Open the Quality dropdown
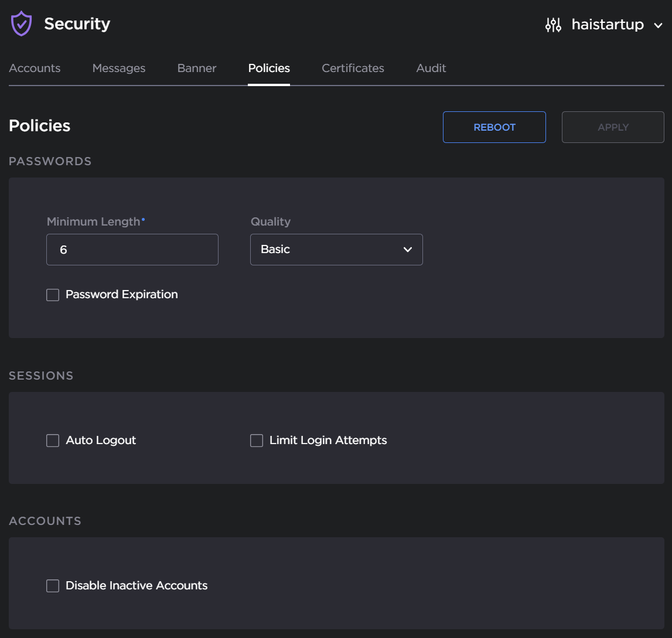This screenshot has width=672, height=638. (x=336, y=250)
